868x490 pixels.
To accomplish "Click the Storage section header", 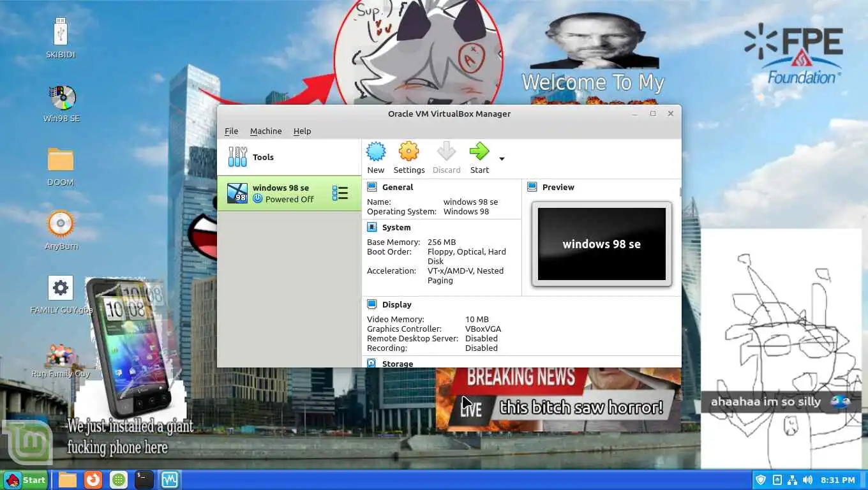I will 398,363.
